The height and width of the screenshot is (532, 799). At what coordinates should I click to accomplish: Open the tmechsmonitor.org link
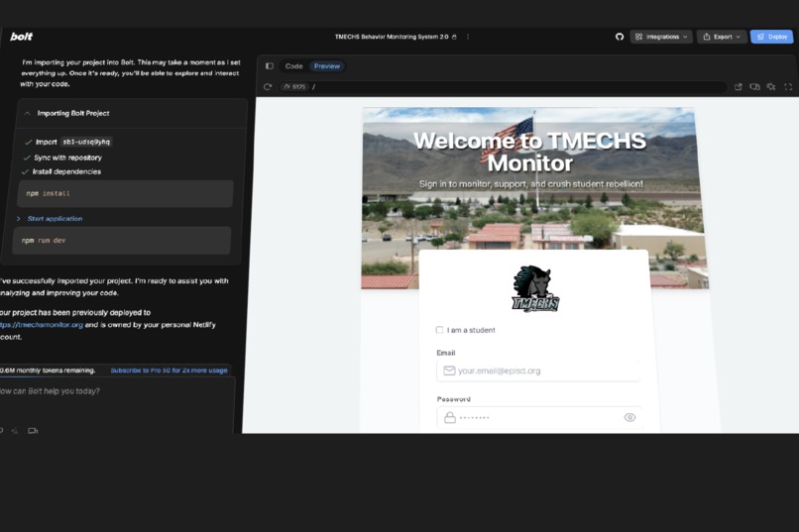pos(41,325)
